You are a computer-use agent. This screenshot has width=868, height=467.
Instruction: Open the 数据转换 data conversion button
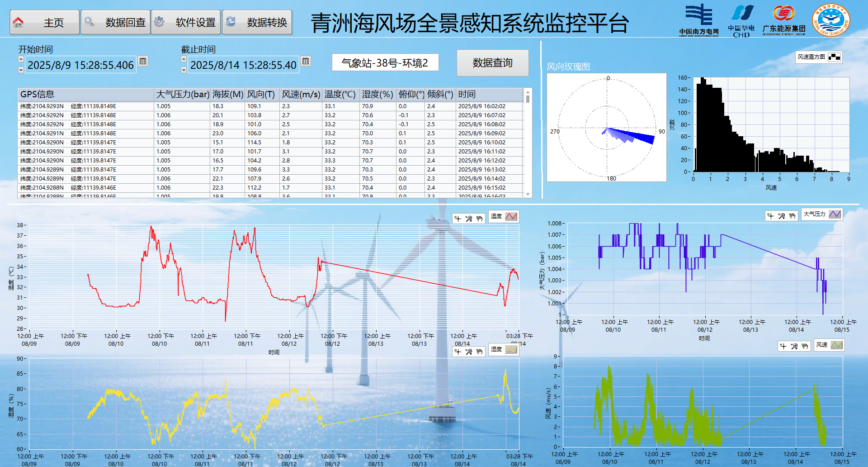pyautogui.click(x=257, y=23)
